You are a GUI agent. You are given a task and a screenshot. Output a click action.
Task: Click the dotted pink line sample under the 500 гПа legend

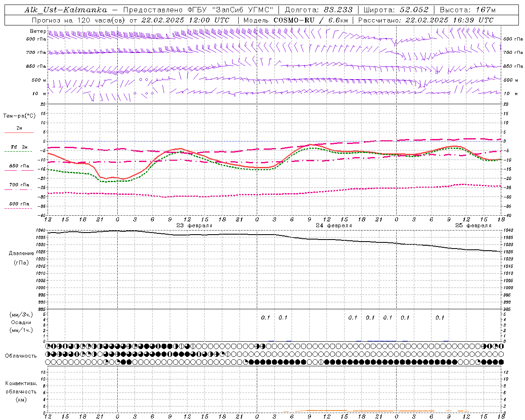pos(18,208)
